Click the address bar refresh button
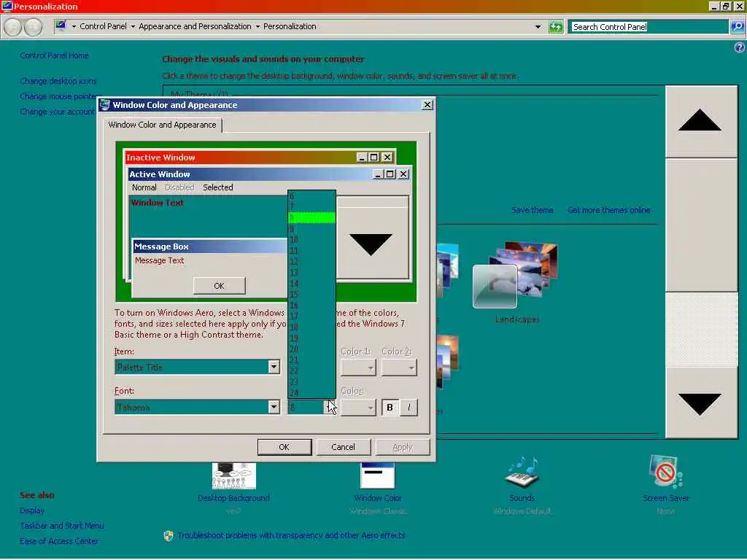This screenshot has width=747, height=560. [x=555, y=27]
